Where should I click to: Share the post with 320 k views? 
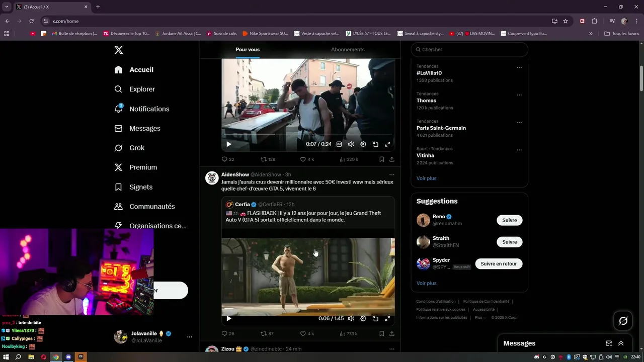392,159
